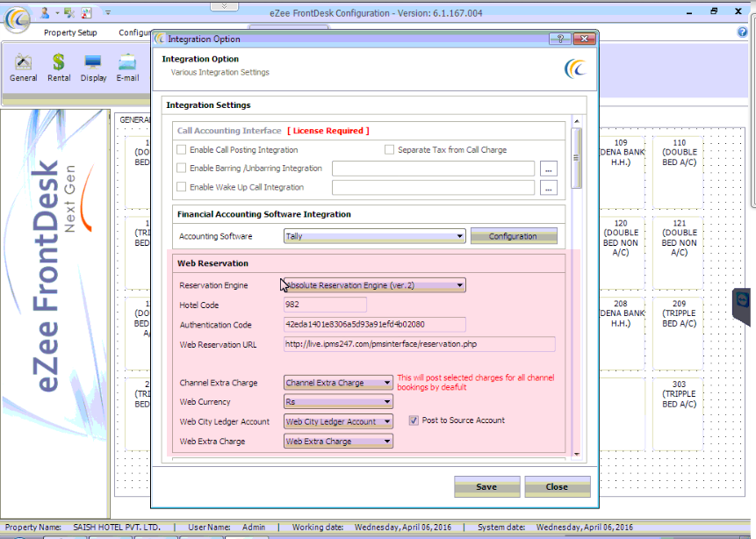Screen dimensions: 756x539
Task: Close the Integration Option dialog with X
Action: pos(584,39)
